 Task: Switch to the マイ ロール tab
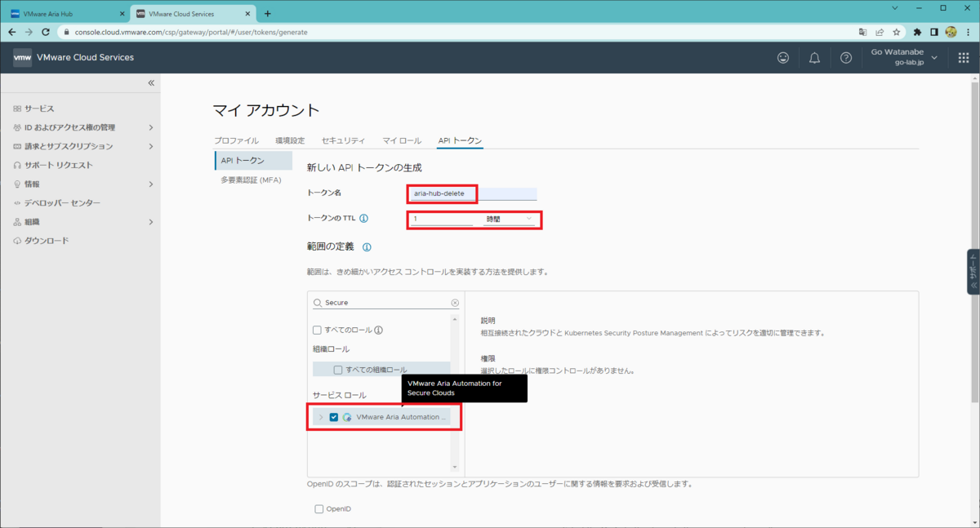402,140
